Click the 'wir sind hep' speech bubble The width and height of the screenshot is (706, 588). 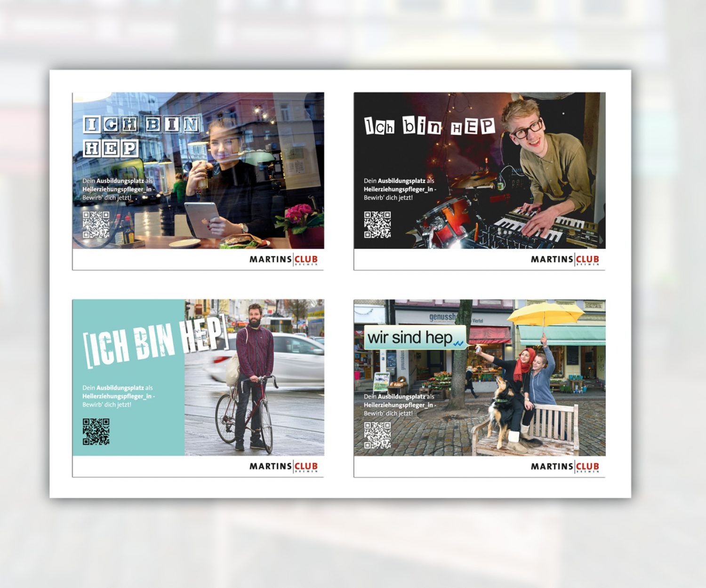(x=414, y=338)
